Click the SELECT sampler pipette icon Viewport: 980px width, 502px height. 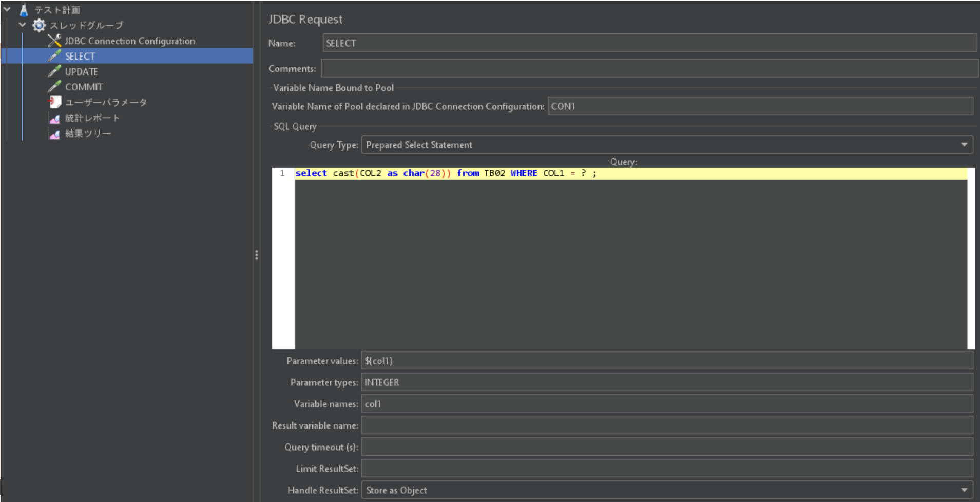click(54, 55)
